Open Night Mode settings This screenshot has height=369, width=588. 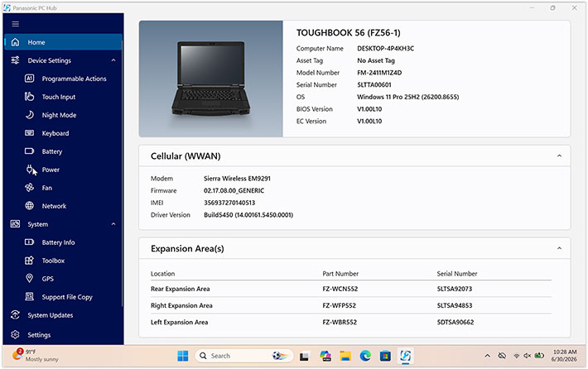point(59,115)
